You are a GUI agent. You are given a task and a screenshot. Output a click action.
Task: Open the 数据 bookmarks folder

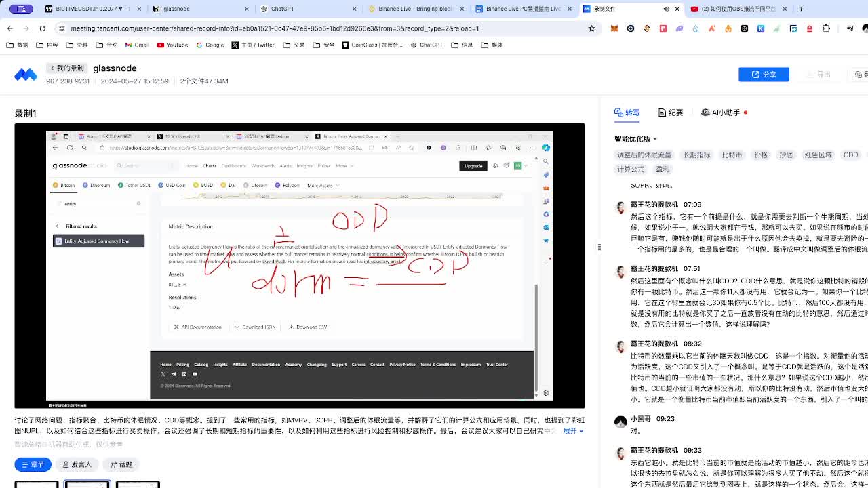point(18,45)
